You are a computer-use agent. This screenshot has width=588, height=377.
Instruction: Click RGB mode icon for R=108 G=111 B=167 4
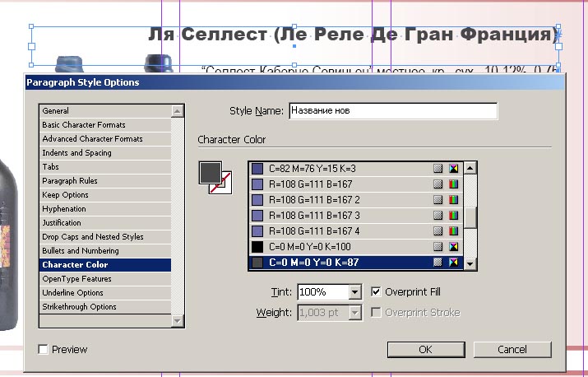(454, 231)
